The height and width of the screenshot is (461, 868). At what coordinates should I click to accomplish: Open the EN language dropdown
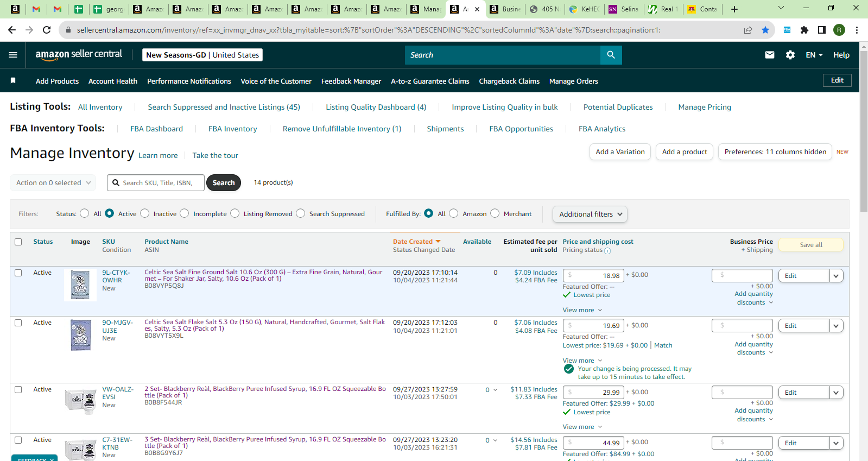coord(814,55)
